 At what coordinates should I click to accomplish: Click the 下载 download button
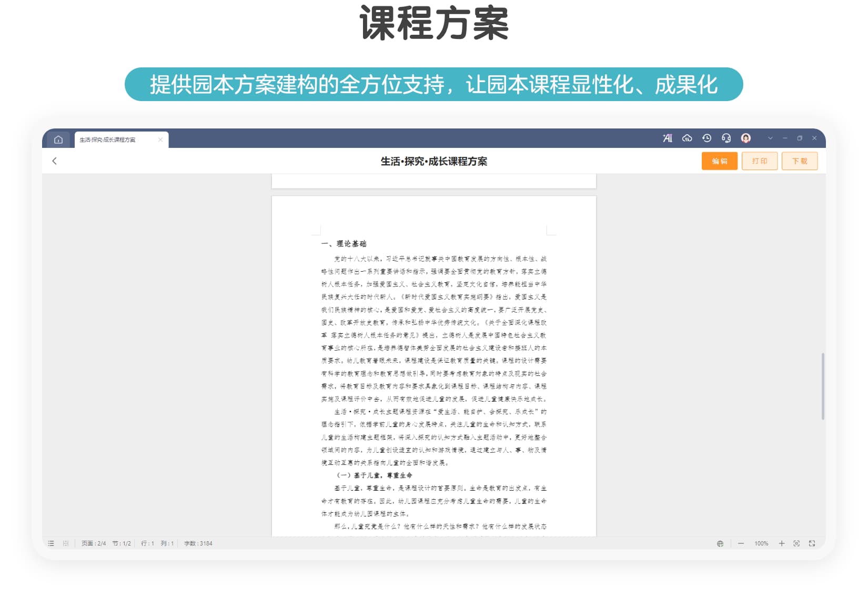(800, 161)
